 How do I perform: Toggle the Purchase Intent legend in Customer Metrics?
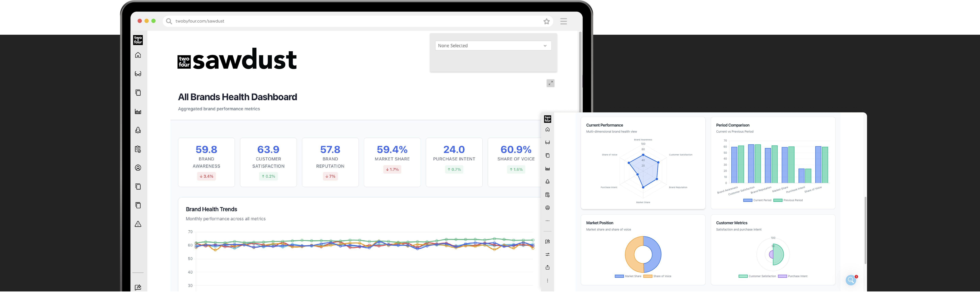(793, 276)
